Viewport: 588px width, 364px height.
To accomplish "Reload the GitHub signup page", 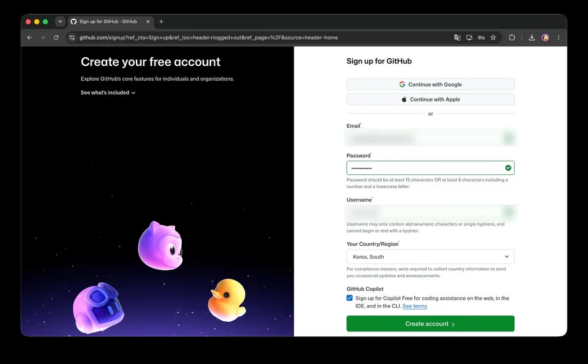I will coord(56,37).
